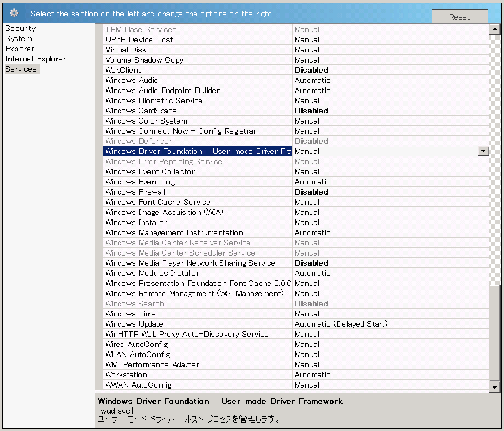Viewport: 504px width, 431px height.
Task: Open the startup type dropdown for Windows Driver Foundation
Action: (484, 151)
